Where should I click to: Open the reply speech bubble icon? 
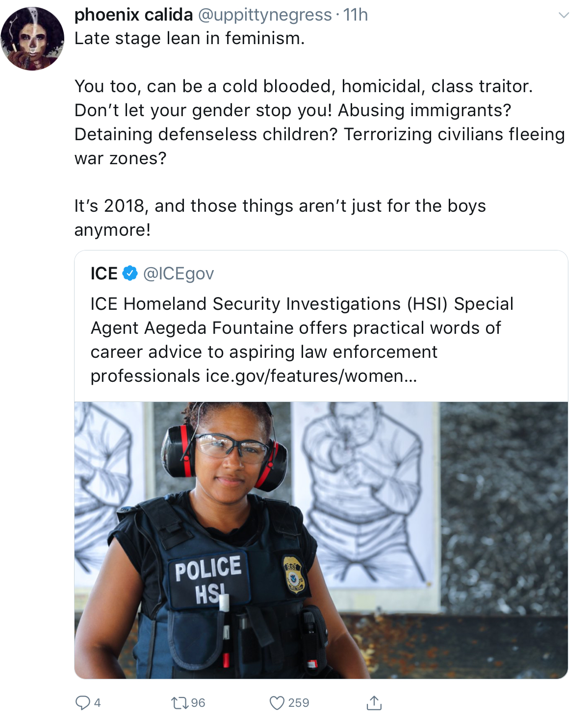click(82, 703)
